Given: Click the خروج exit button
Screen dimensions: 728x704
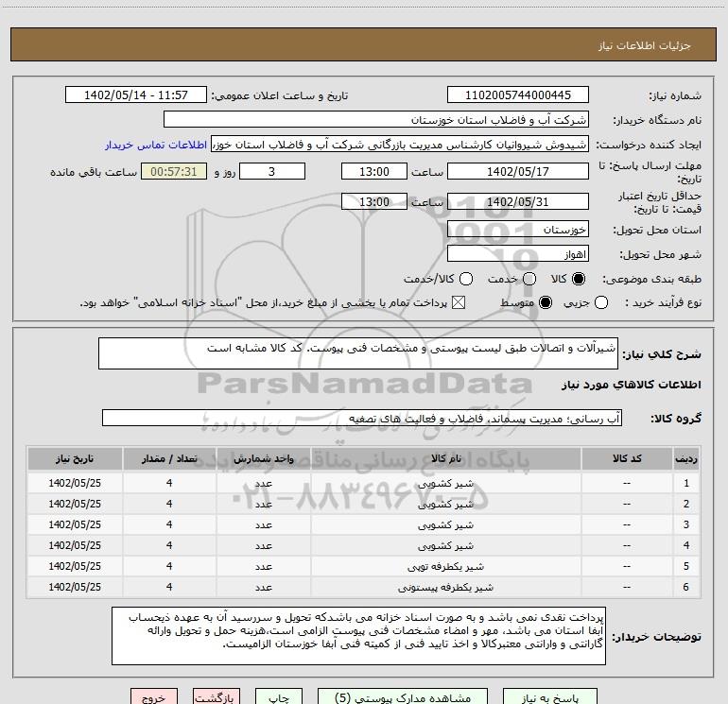Looking at the screenshot, I should (154, 697).
